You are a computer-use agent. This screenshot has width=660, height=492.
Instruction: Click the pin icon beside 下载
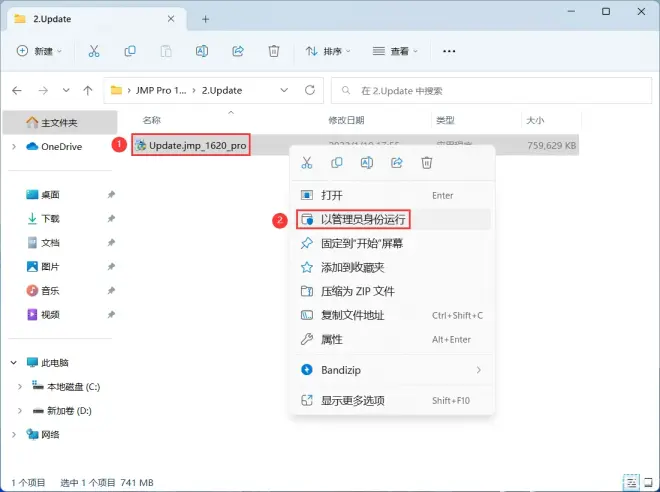[111, 218]
